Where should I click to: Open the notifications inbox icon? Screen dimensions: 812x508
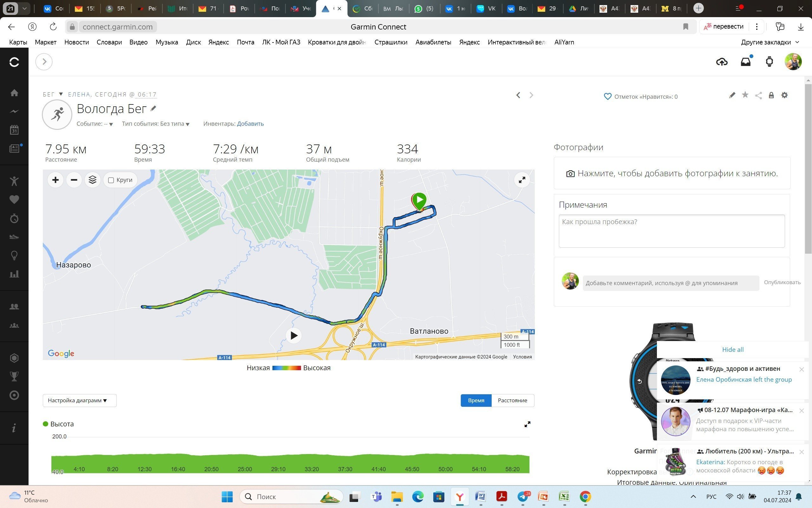tap(746, 62)
